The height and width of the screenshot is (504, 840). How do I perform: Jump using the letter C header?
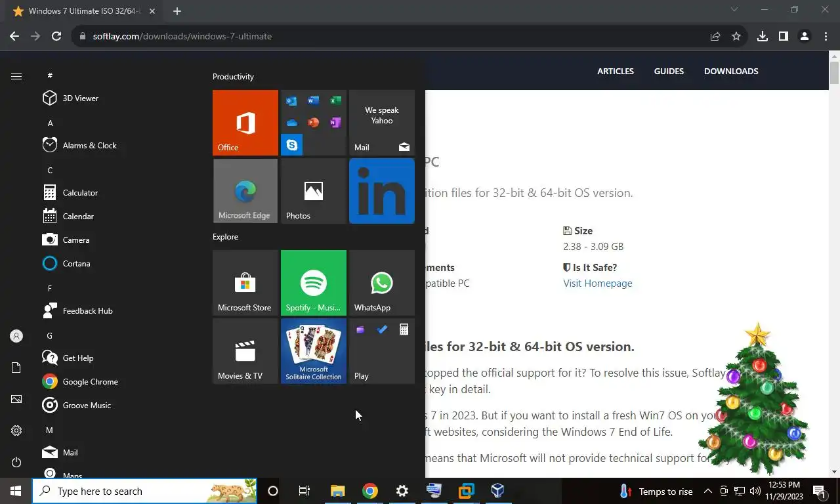50,170
